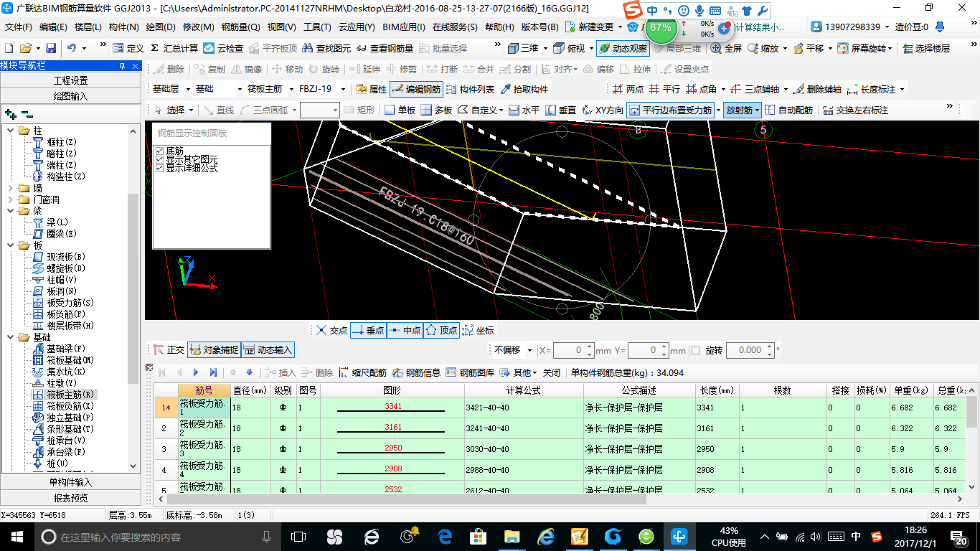Collapse 柱 tree node
This screenshot has height=551, width=980.
[10, 131]
